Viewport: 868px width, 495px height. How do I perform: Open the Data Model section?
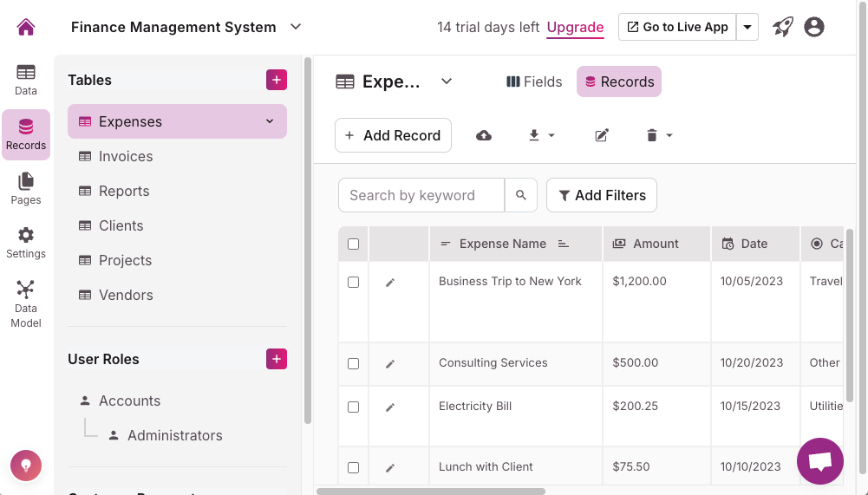click(26, 303)
